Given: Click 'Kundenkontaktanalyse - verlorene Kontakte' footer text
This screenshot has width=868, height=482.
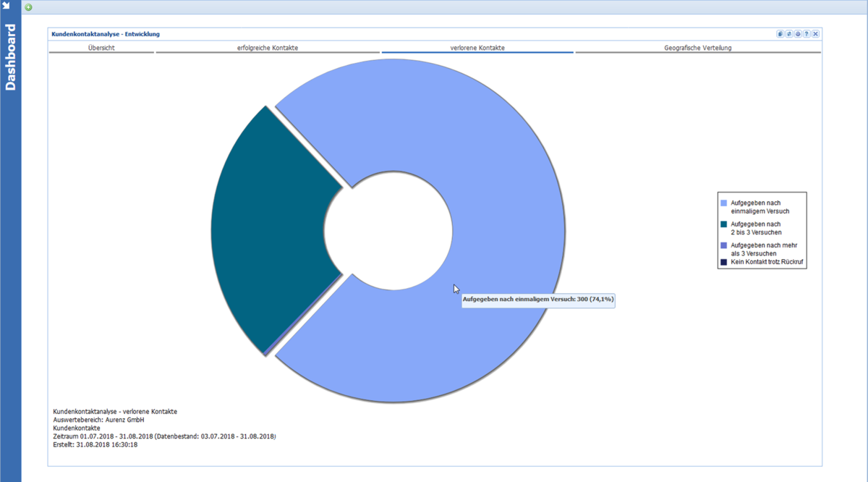Looking at the screenshot, I should (x=115, y=412).
